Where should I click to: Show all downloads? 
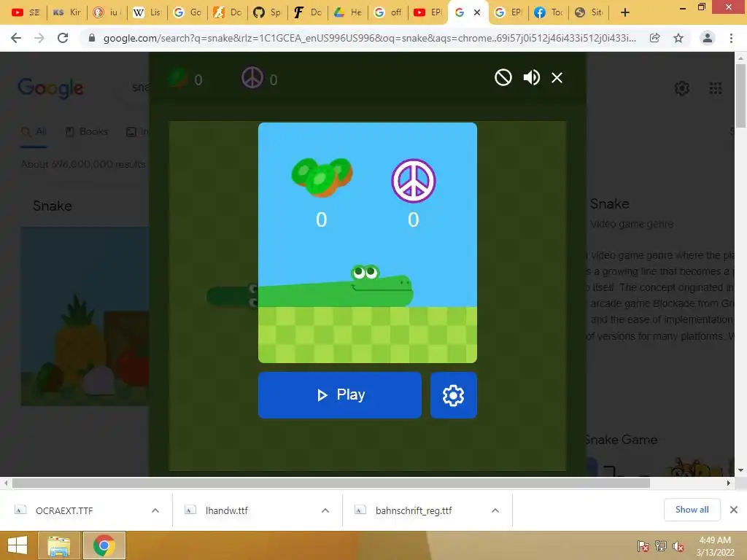(x=692, y=510)
